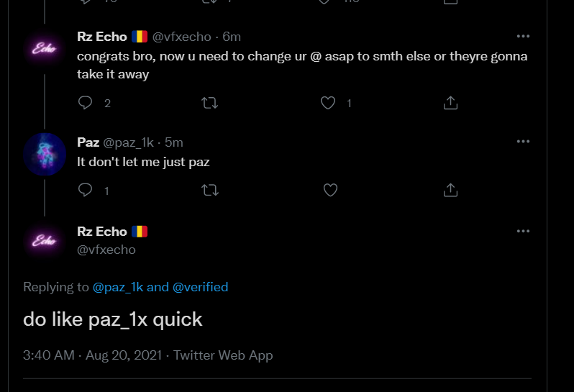
Task: Reply to Paz's tweet
Action: [x=86, y=190]
